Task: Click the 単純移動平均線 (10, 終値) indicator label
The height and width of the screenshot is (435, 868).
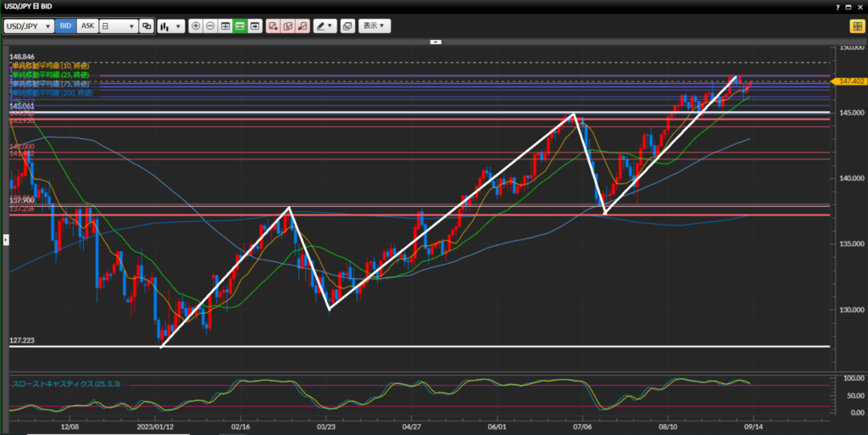Action: pyautogui.click(x=49, y=65)
